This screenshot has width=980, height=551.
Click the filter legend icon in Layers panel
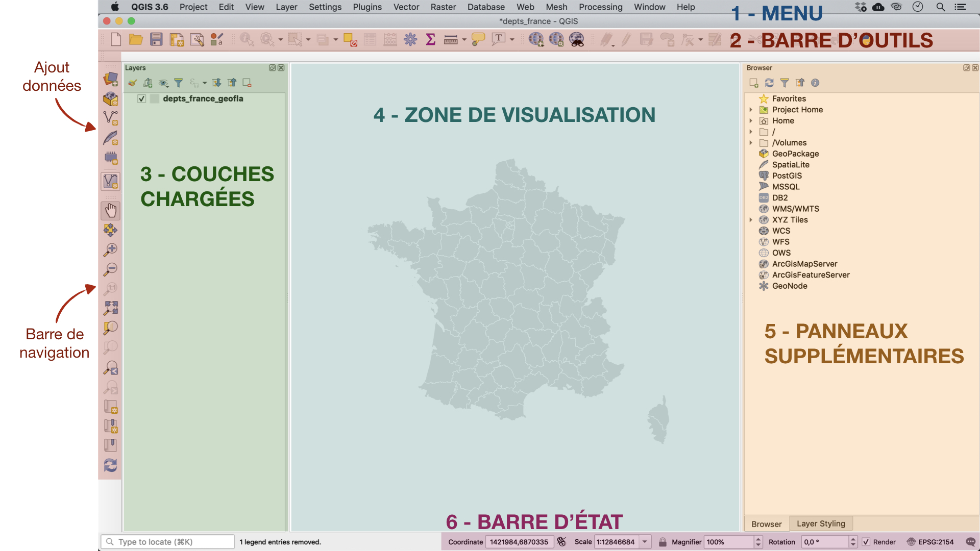178,83
